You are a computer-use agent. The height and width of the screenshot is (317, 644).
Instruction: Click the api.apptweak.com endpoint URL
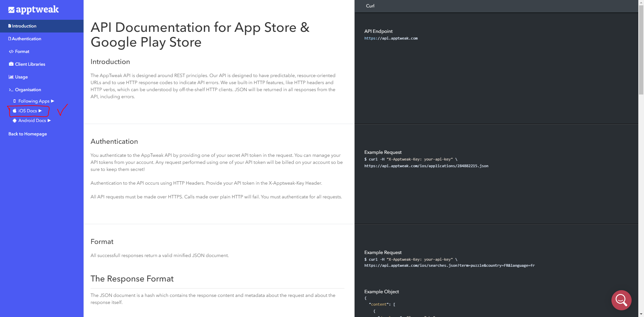[x=391, y=38]
